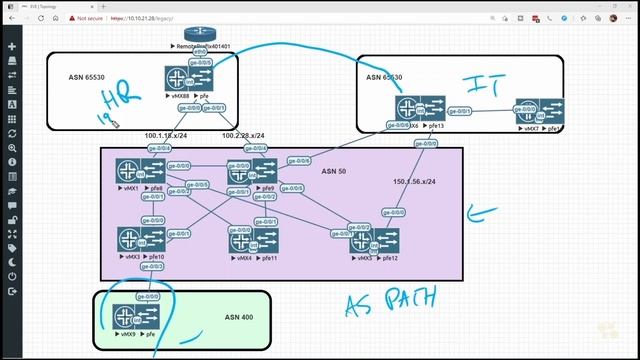Select the pfe switch icon beside vMX88
640x360 pixels.
(201, 79)
